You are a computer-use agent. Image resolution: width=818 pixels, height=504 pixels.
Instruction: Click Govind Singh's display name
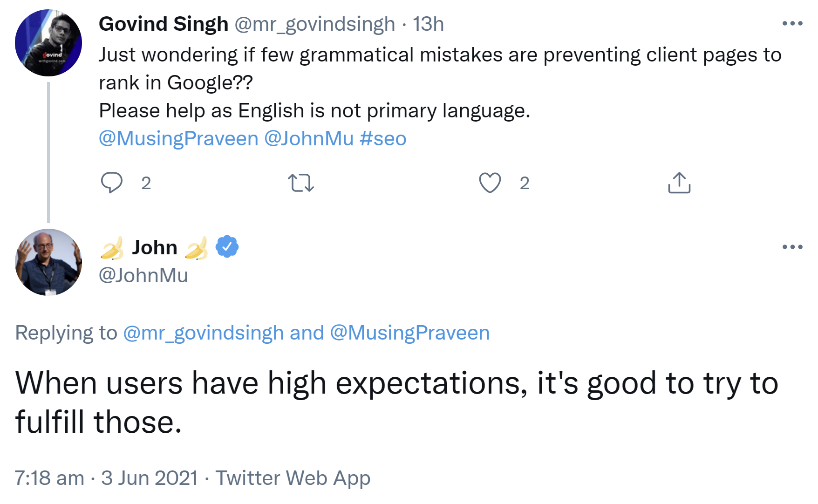[163, 24]
